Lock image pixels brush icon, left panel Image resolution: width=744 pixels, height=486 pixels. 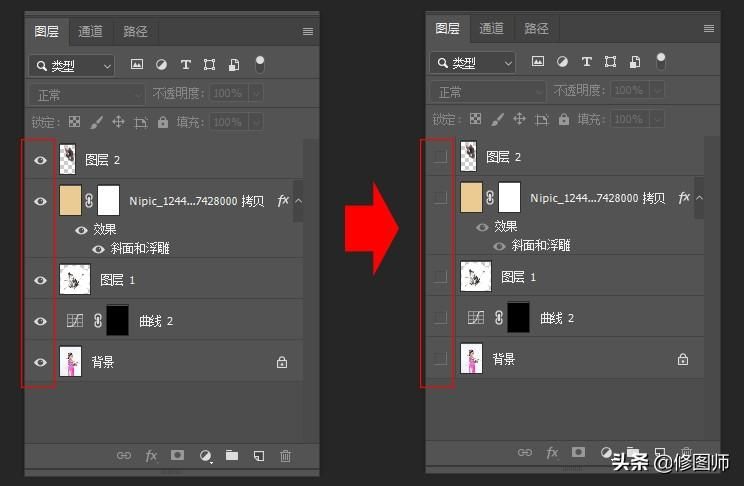tap(96, 122)
